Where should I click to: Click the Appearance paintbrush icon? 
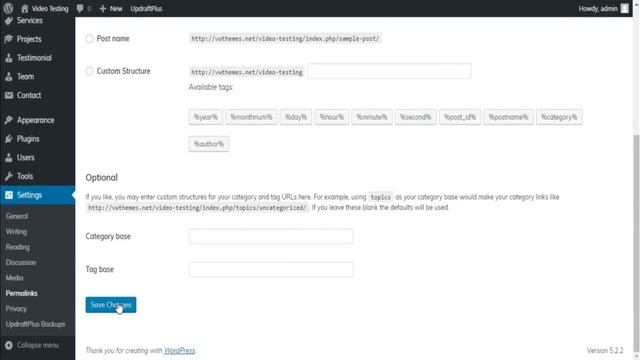tap(9, 120)
